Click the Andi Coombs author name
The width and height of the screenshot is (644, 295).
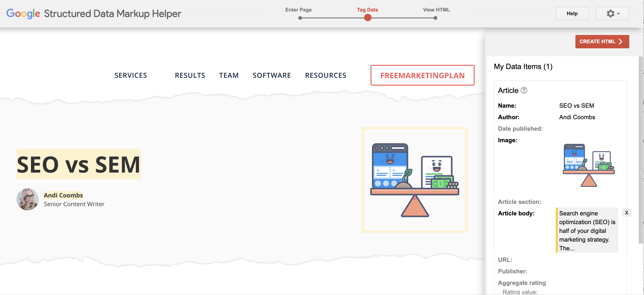[63, 195]
